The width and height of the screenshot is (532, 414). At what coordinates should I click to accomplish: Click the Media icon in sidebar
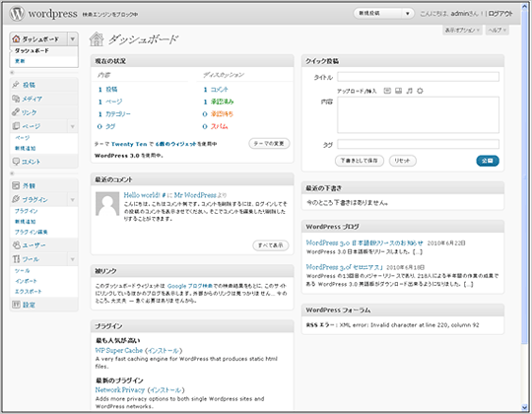(16, 99)
